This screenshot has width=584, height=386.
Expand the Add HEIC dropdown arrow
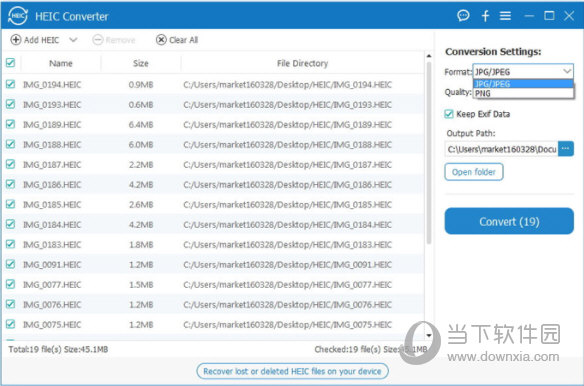[x=73, y=39]
